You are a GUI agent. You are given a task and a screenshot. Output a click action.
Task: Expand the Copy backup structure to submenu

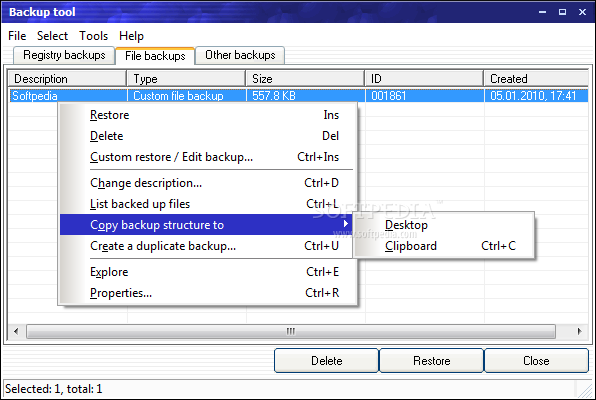206,225
